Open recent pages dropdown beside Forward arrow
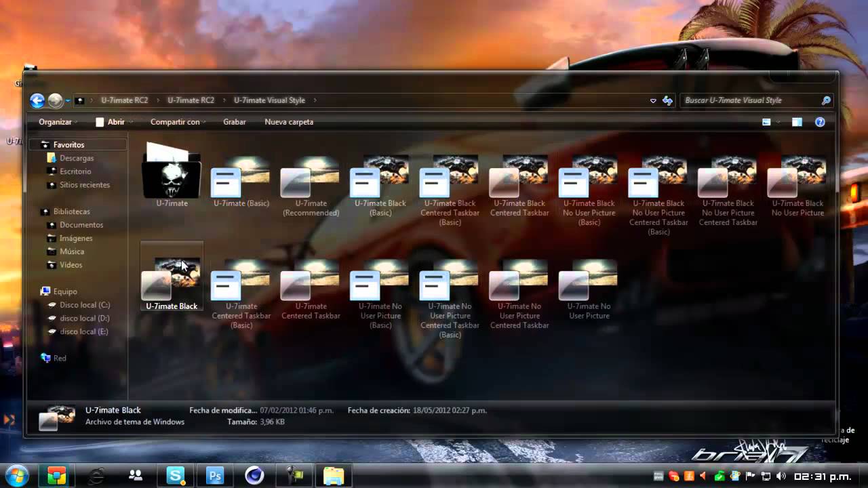Image resolution: width=868 pixels, height=488 pixels. click(68, 101)
